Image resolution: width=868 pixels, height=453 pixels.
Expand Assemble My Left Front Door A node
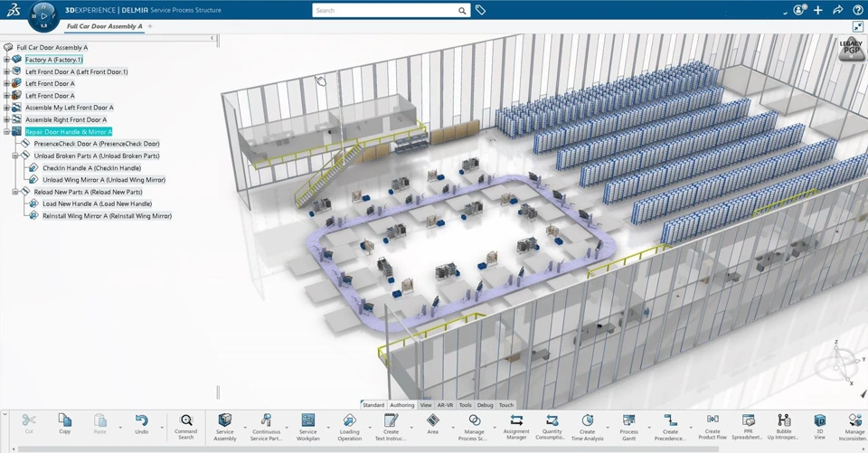coord(6,108)
